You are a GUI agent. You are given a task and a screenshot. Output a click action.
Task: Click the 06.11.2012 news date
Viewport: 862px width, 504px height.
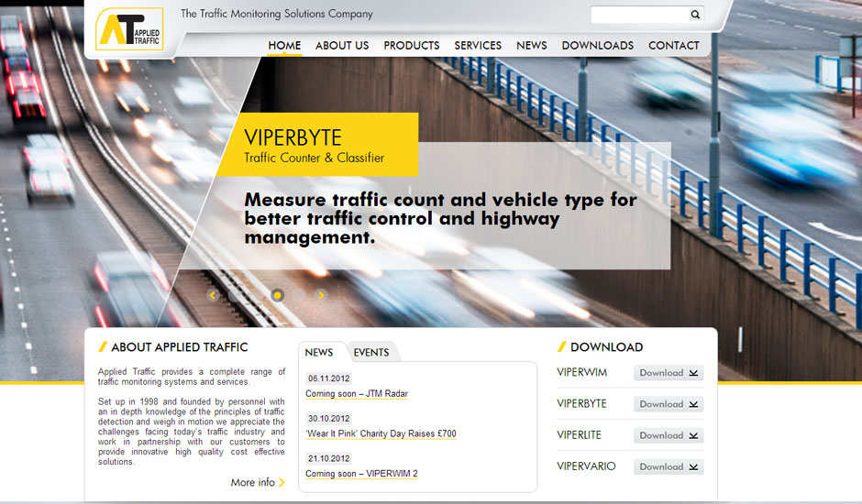pos(328,378)
